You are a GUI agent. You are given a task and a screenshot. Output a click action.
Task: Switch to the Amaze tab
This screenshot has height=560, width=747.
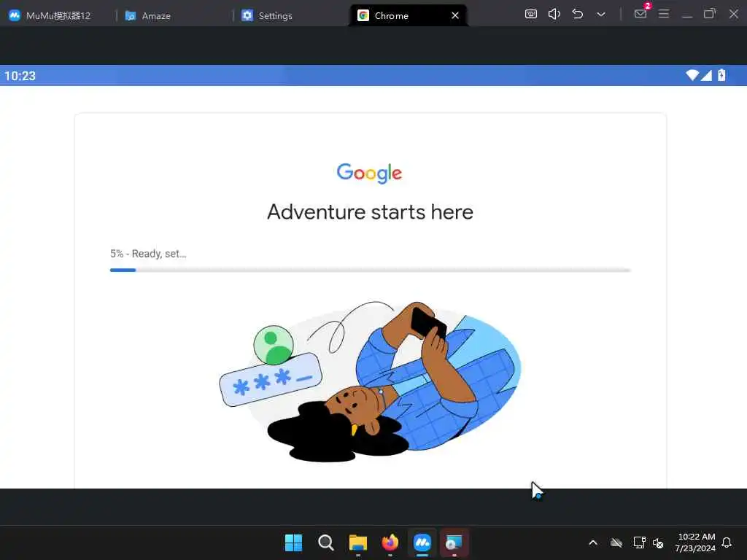pos(147,16)
